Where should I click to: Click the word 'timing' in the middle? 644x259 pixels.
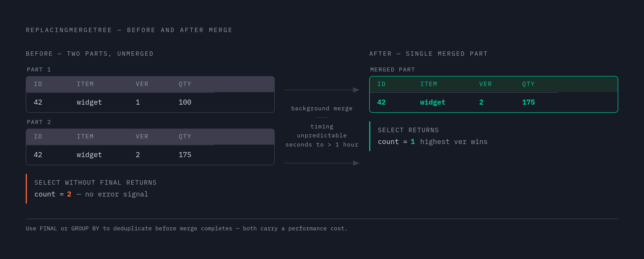click(x=322, y=127)
